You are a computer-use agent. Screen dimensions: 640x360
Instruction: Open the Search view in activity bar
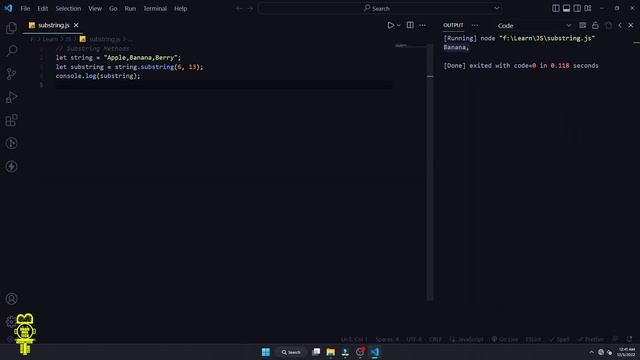pos(11,51)
